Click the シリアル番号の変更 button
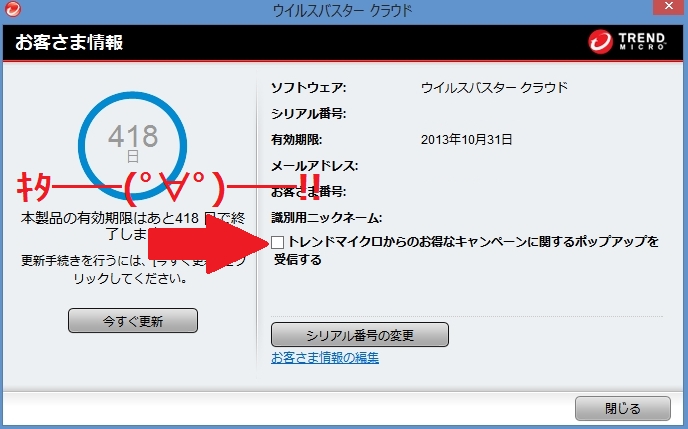The image size is (688, 429). click(360, 335)
